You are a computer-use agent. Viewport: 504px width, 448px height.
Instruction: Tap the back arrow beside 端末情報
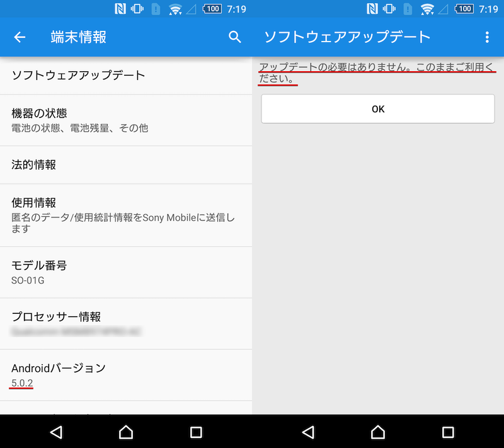(20, 37)
